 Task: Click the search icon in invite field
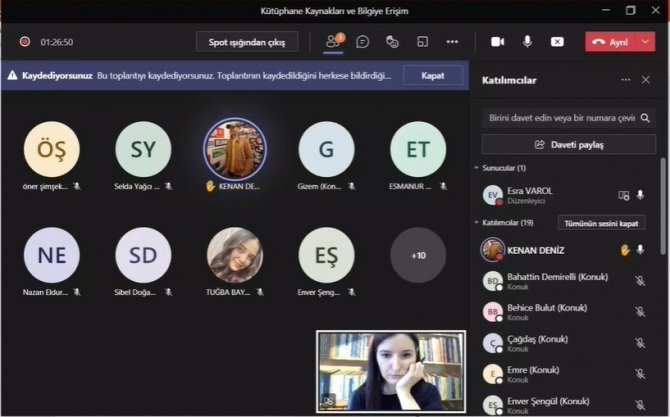coord(647,117)
